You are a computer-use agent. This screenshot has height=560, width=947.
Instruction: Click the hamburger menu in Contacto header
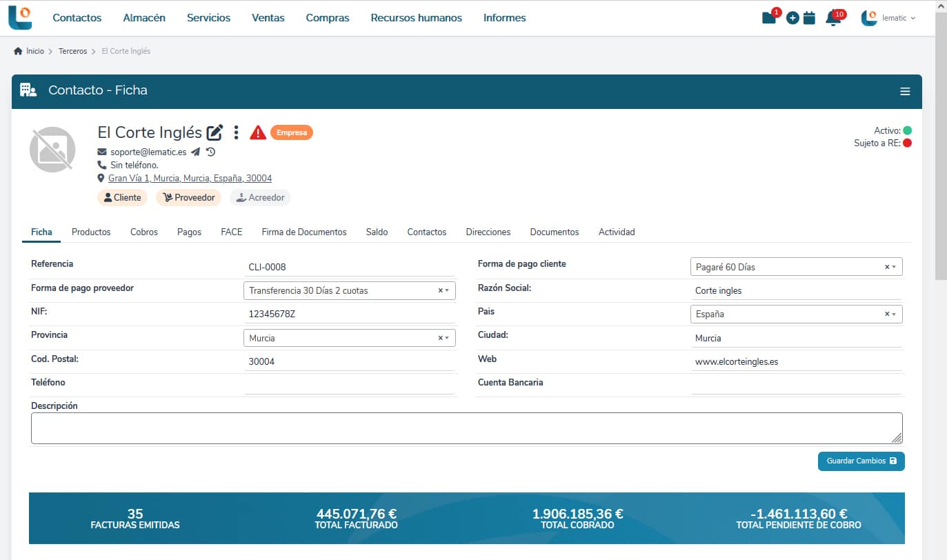[x=905, y=92]
